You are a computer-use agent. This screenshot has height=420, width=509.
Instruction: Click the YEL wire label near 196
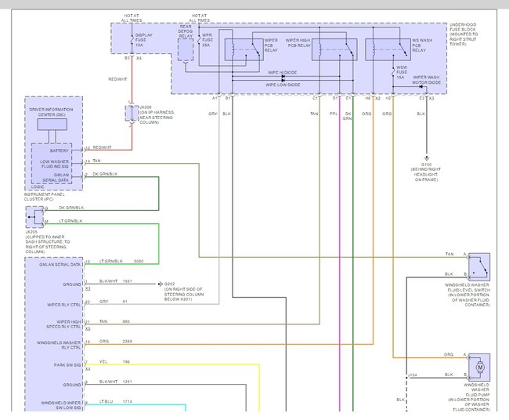103,361
